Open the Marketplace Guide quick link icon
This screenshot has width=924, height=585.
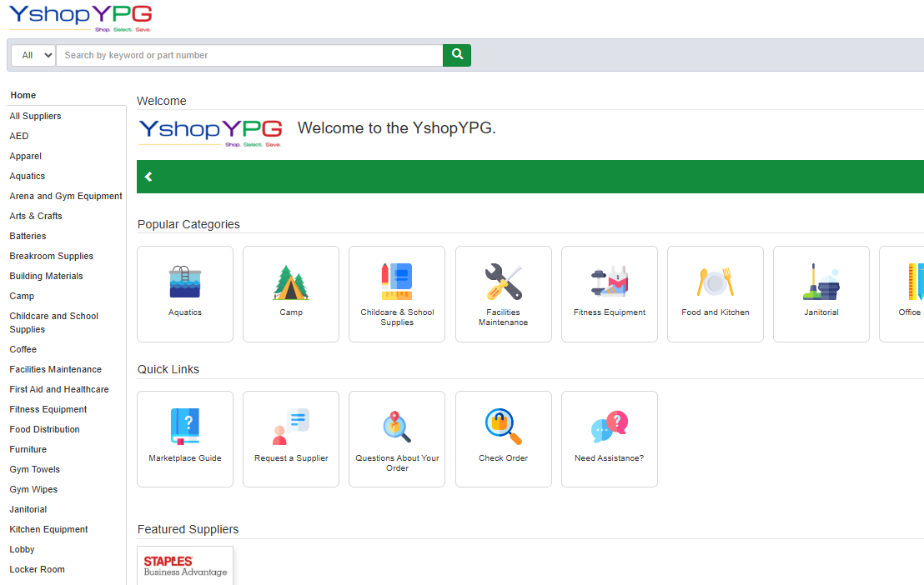(x=184, y=426)
